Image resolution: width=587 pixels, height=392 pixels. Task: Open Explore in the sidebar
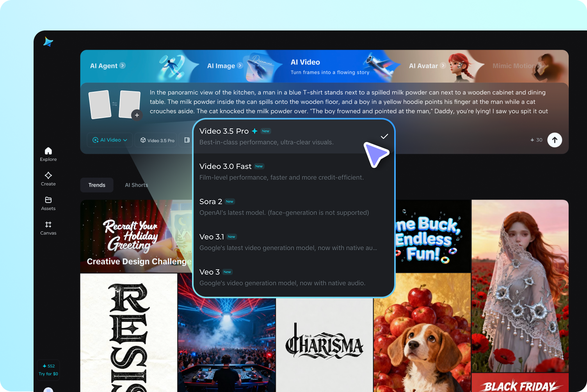[x=48, y=154]
